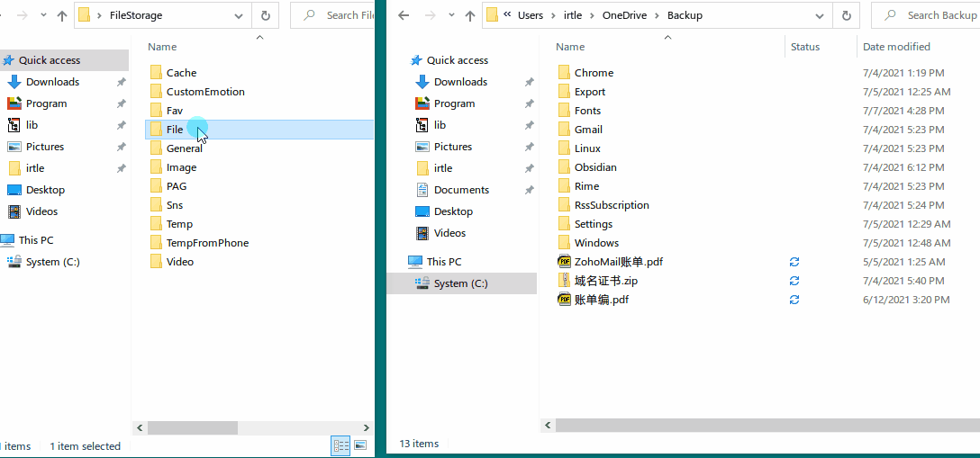Refresh the Backup folder window
980x458 pixels.
845,15
